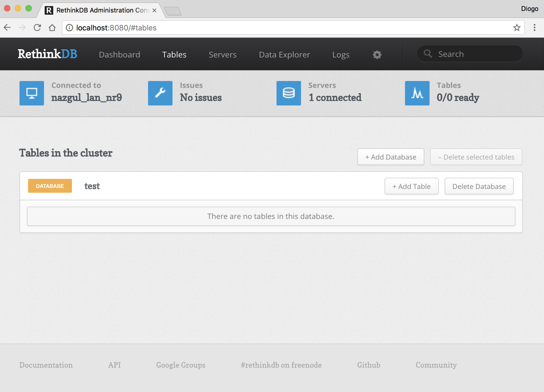Click the settings gear icon in navbar
The height and width of the screenshot is (392, 544).
tap(377, 55)
